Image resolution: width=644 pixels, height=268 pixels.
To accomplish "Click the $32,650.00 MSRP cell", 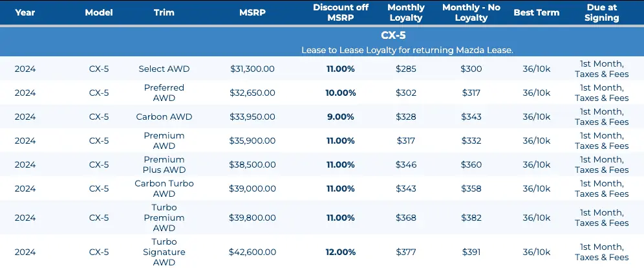I will [252, 93].
